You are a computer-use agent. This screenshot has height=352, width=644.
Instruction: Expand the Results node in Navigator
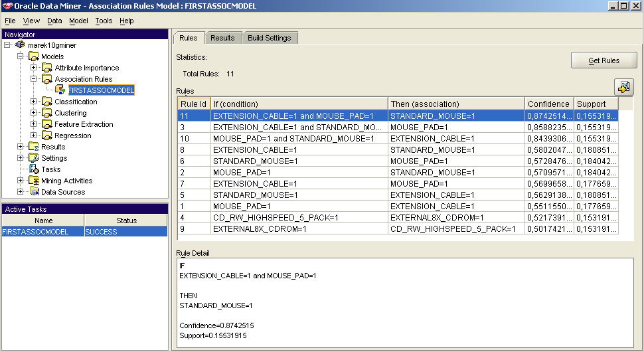20,147
